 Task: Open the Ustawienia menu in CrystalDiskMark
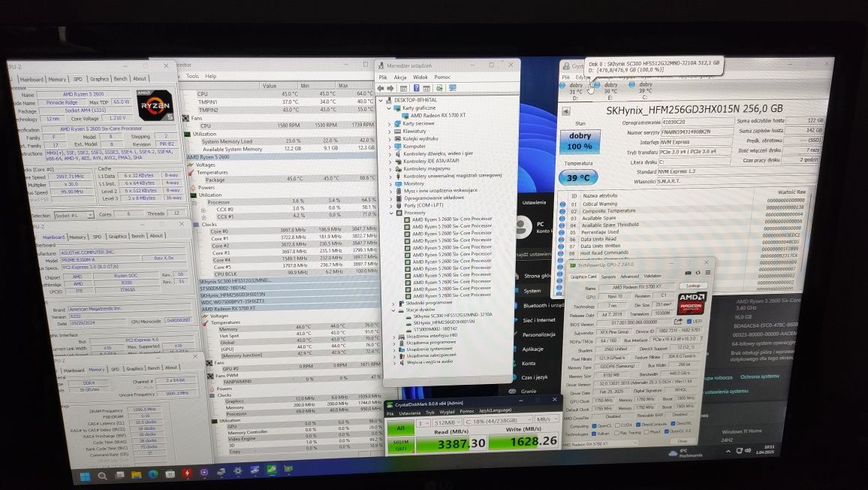tap(410, 413)
